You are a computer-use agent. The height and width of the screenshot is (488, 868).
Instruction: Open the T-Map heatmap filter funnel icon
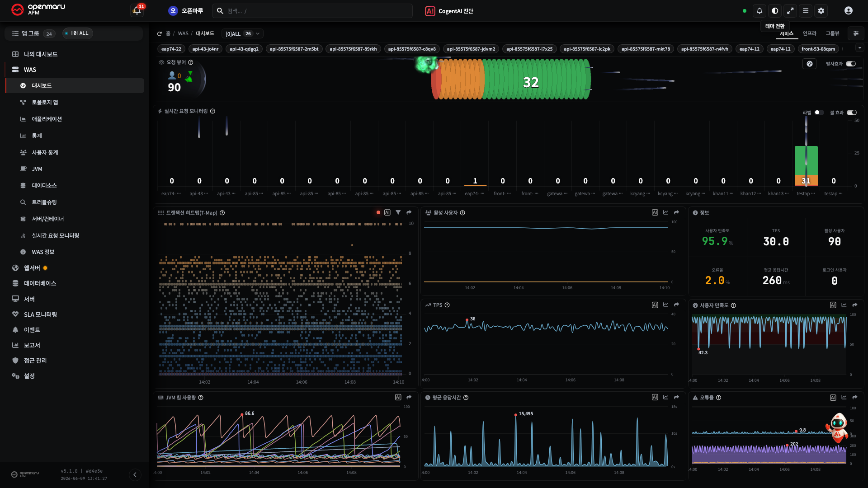click(398, 212)
